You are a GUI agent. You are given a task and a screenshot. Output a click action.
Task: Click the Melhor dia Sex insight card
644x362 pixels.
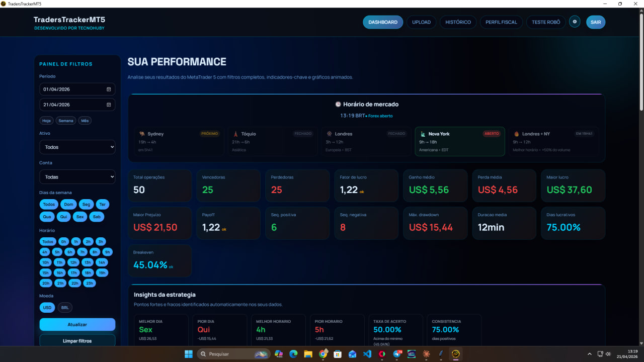point(161,330)
